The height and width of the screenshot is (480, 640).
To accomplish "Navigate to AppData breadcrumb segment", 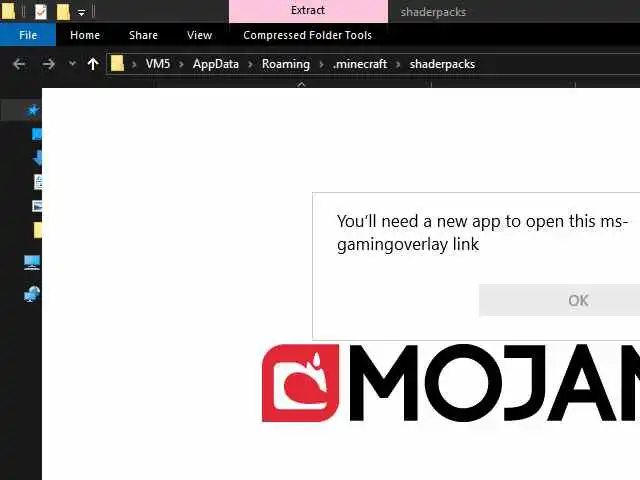I will 216,64.
